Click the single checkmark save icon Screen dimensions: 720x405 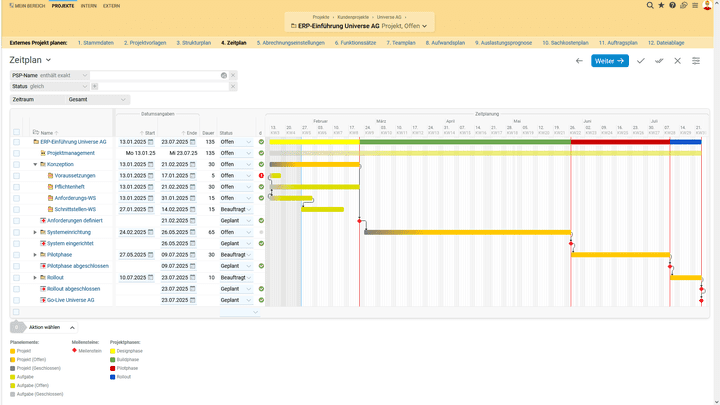[x=641, y=61]
